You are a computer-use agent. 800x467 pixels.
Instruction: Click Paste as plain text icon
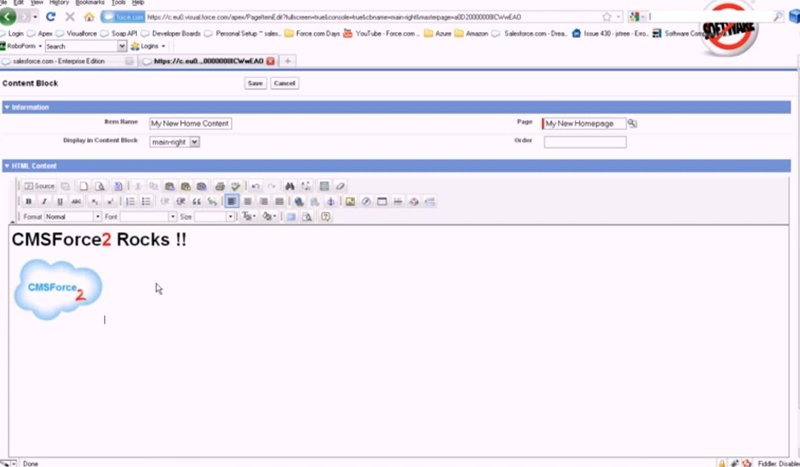coord(186,186)
